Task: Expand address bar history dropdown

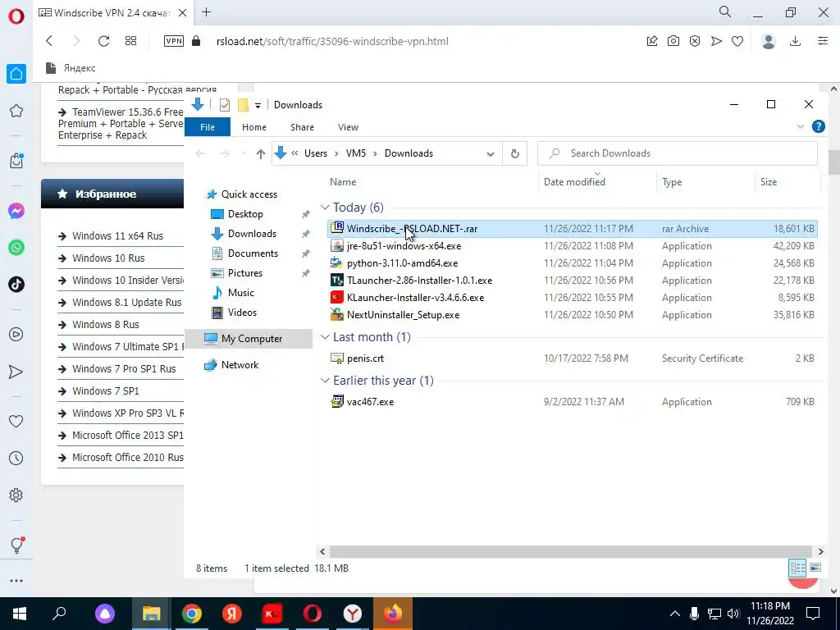Action: pyautogui.click(x=490, y=153)
